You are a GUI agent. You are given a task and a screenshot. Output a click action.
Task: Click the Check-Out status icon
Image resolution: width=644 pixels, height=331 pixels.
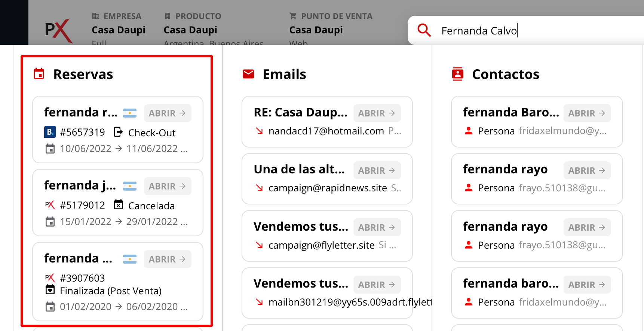coord(118,132)
